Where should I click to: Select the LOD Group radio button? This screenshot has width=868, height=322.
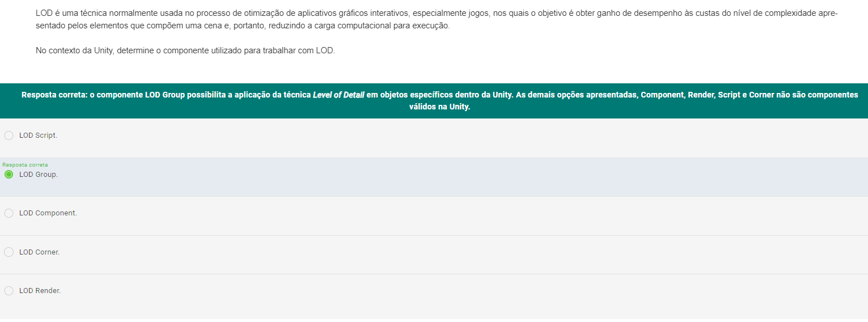[x=9, y=175]
